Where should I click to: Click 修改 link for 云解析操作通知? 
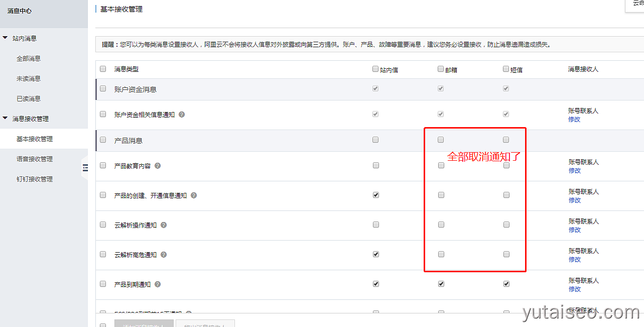click(x=574, y=230)
